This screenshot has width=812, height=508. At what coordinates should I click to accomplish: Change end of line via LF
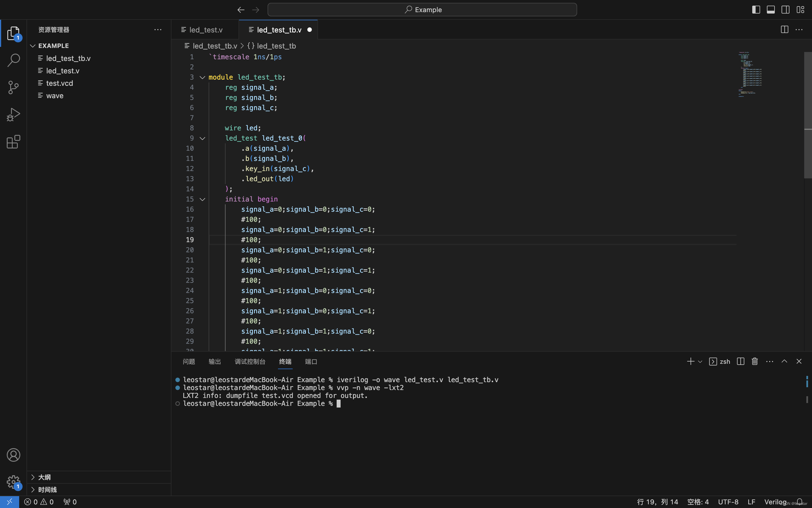[751, 502]
